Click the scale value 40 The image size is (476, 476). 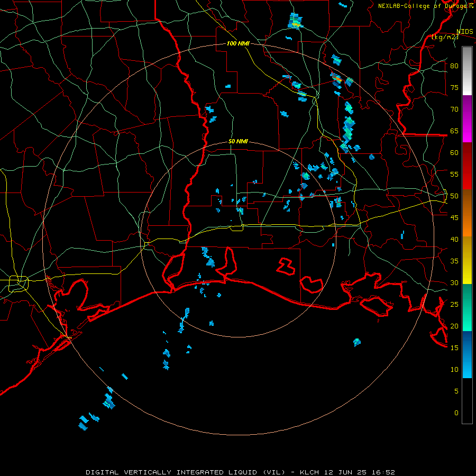tap(454, 239)
